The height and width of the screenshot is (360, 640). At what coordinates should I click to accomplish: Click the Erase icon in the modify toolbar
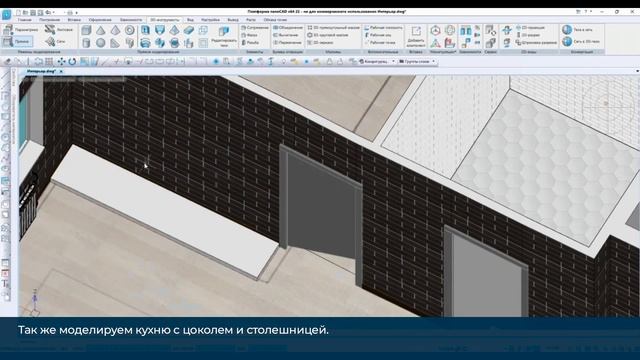click(7, 62)
